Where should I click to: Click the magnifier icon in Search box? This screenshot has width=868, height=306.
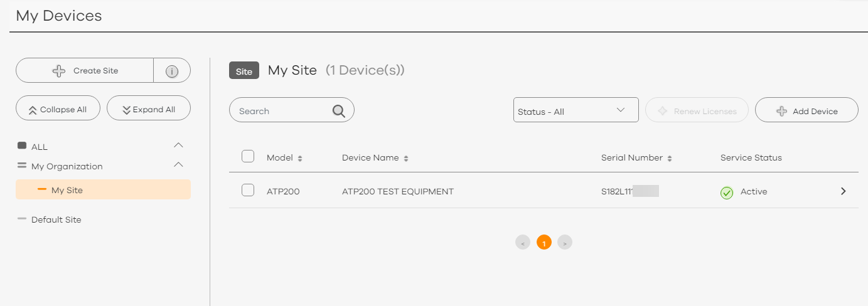point(338,111)
